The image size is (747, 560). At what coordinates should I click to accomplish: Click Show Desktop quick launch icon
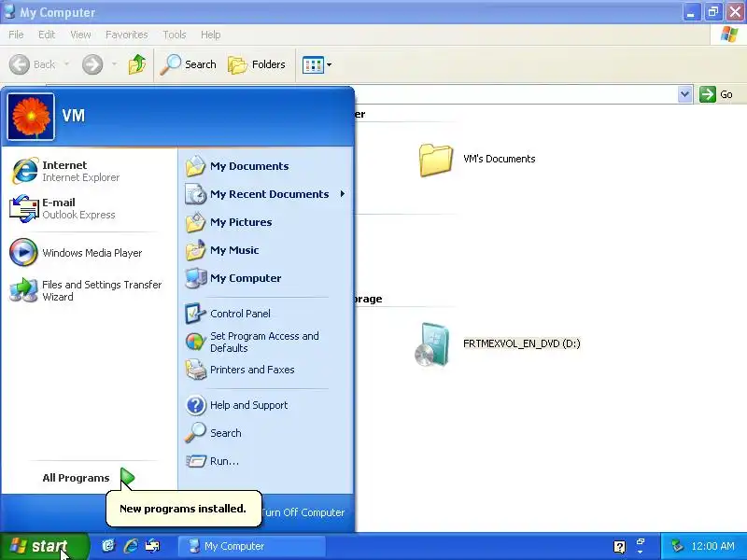(108, 546)
